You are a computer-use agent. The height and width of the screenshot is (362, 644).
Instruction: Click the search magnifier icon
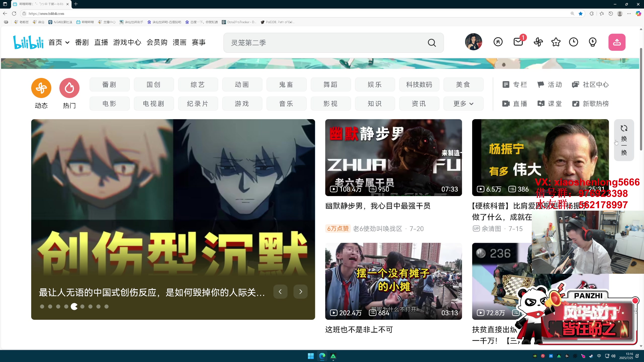pos(432,43)
